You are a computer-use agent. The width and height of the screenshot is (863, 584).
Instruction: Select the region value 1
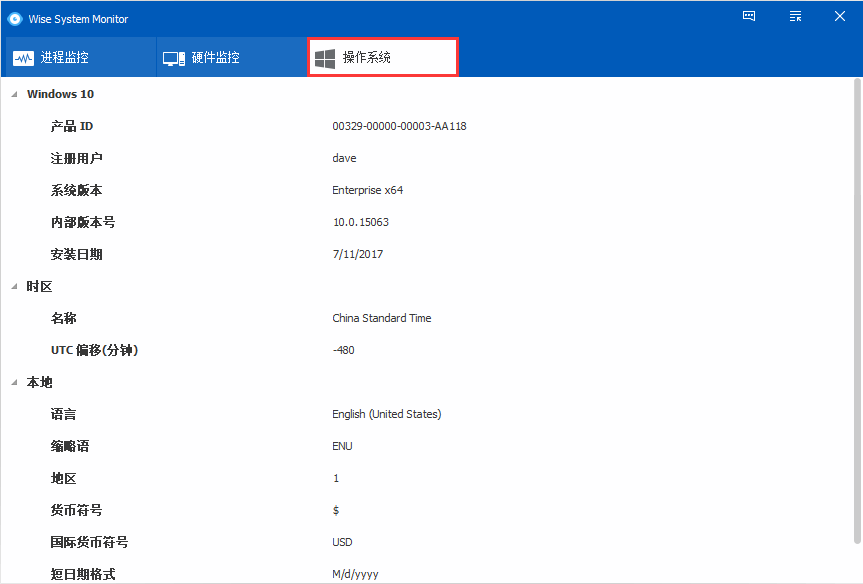336,478
